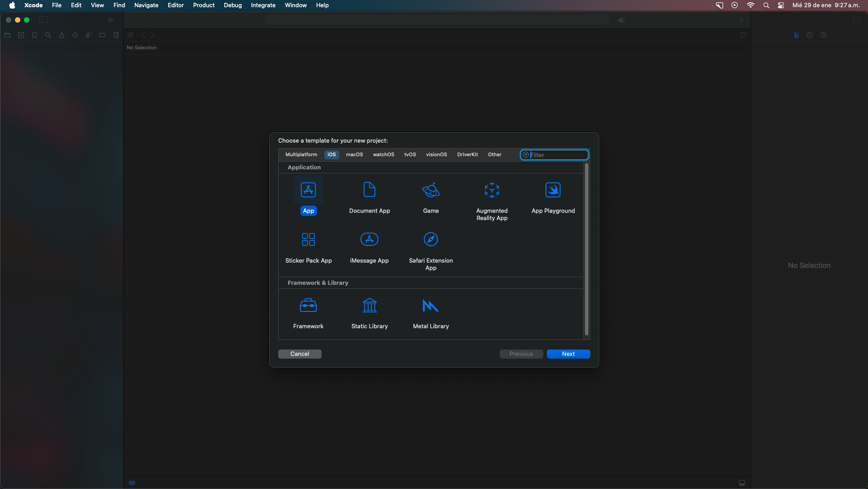Viewport: 868px width, 489px height.
Task: Open the File menu
Action: [57, 5]
